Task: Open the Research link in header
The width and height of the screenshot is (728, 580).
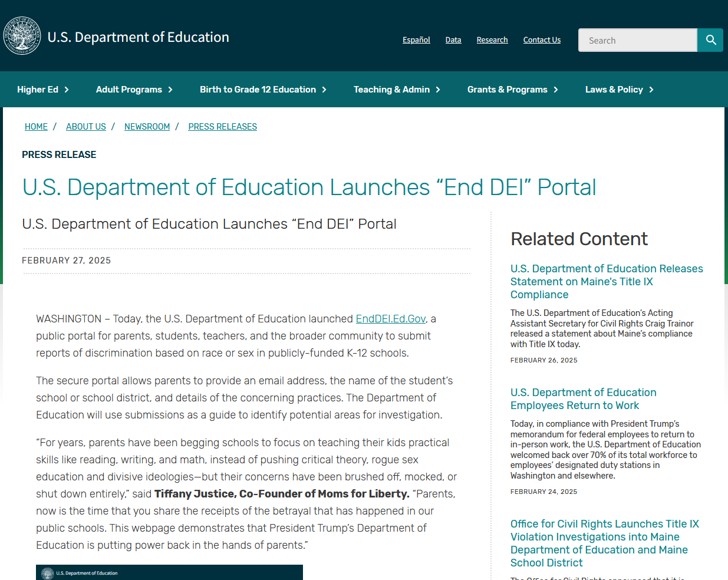Action: pos(492,40)
